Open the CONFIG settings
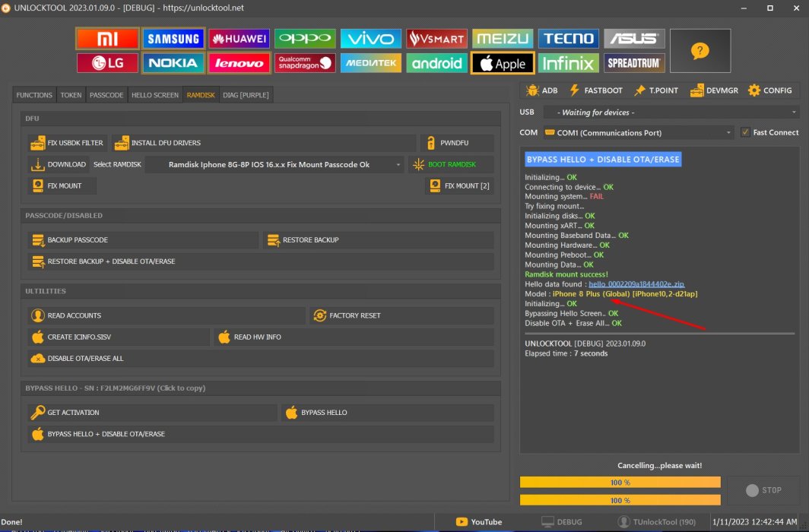809x532 pixels. (769, 90)
